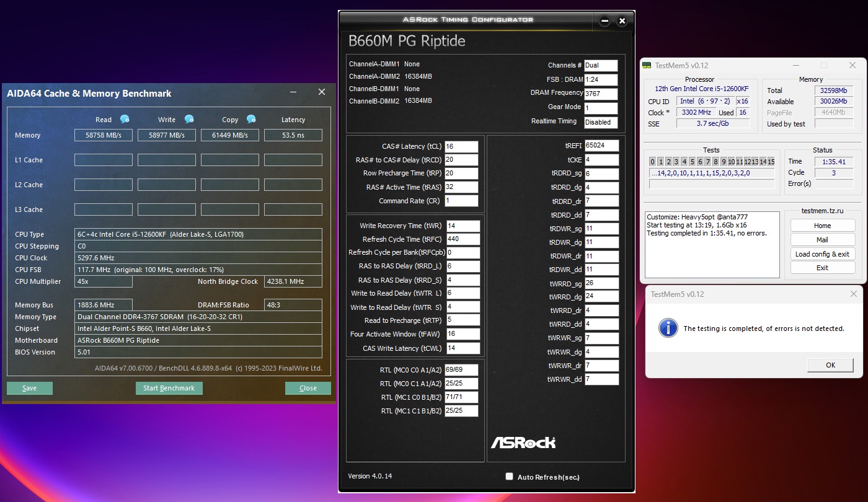868x502 pixels.
Task: Click the tCKE value field
Action: 601,160
